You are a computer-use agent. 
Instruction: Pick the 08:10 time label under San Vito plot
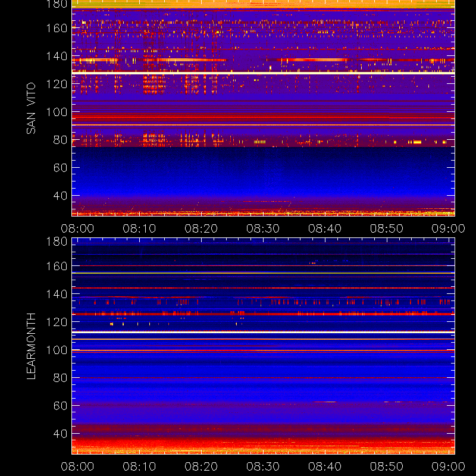pos(139,228)
